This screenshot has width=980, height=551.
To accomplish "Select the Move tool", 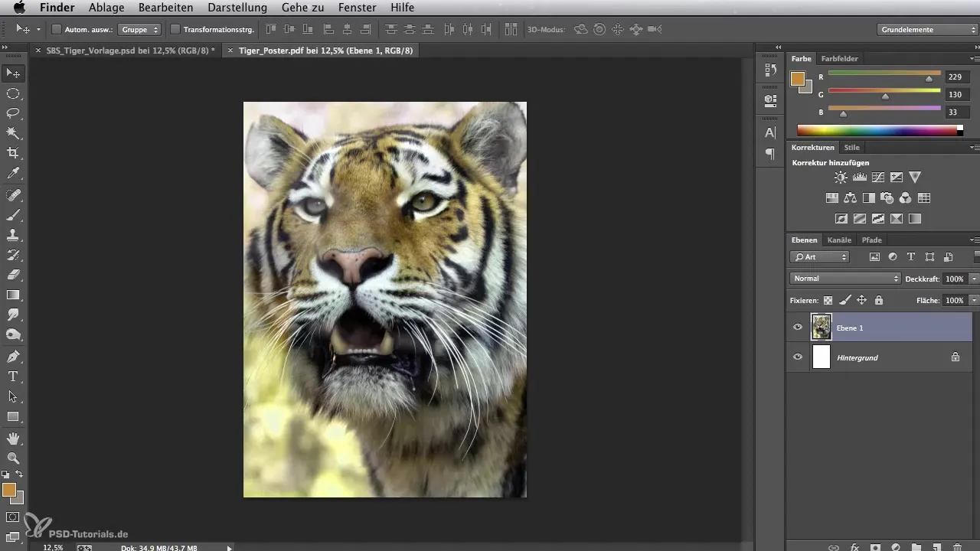I will [13, 73].
